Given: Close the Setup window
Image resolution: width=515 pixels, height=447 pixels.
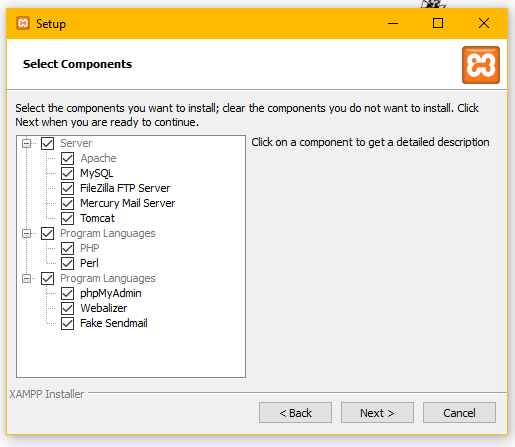Looking at the screenshot, I should (x=484, y=23).
